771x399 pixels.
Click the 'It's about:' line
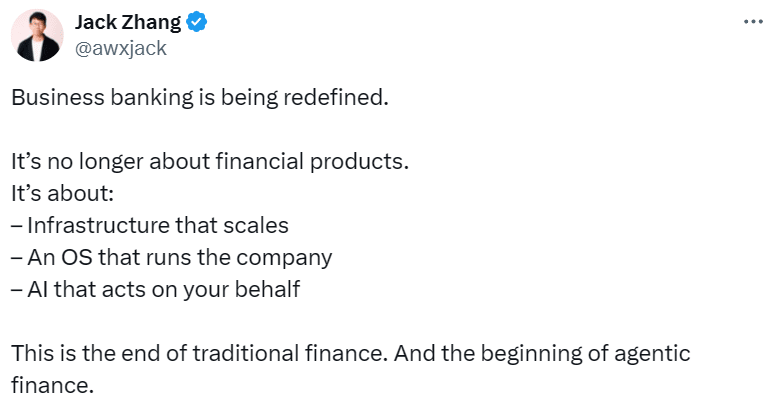(x=62, y=193)
